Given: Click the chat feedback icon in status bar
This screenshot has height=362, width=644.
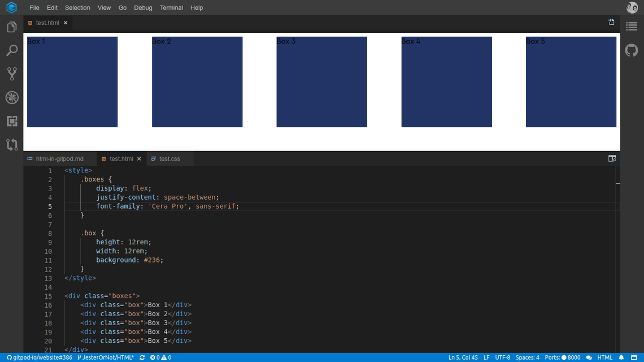Looking at the screenshot, I should (x=589, y=357).
